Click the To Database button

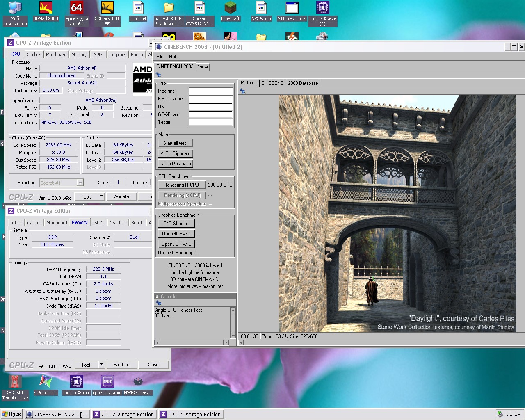[176, 164]
